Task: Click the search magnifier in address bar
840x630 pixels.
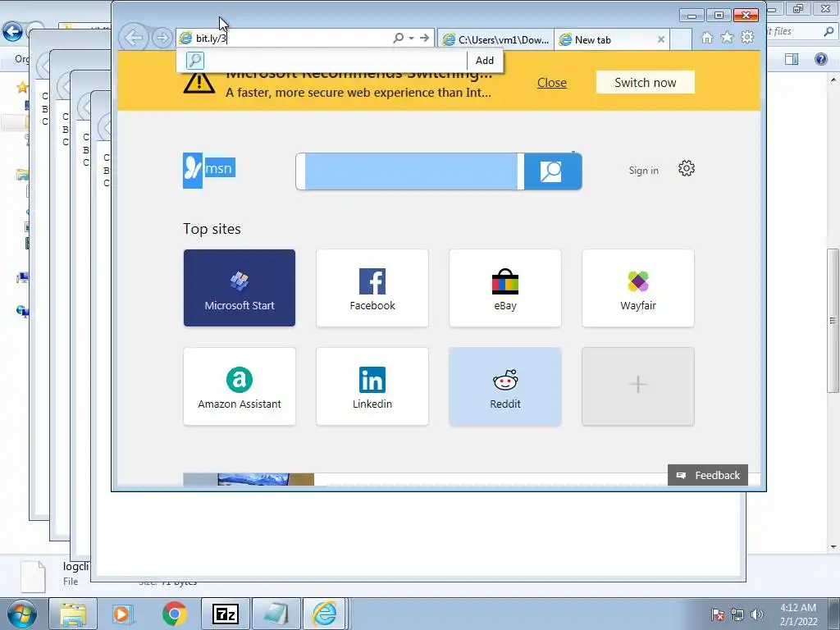Action: point(398,38)
